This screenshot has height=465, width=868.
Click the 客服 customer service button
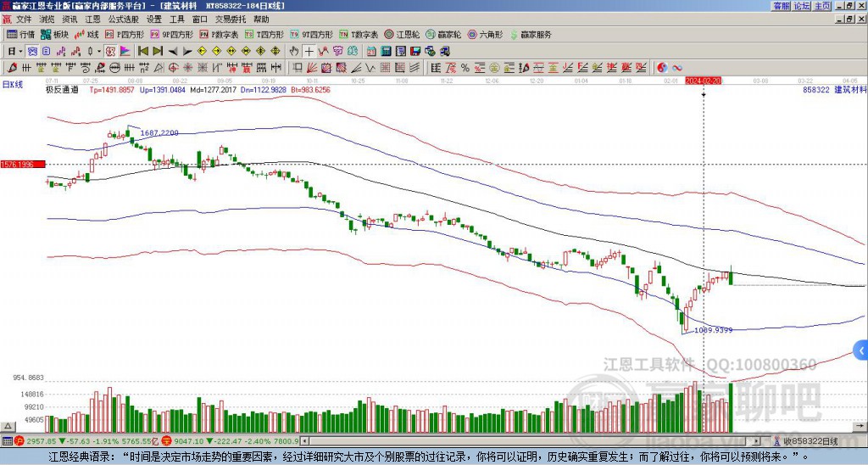point(782,6)
